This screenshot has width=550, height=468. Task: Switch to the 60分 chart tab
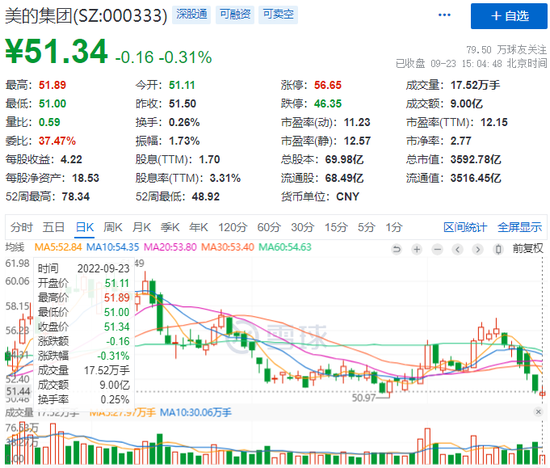coord(269,227)
